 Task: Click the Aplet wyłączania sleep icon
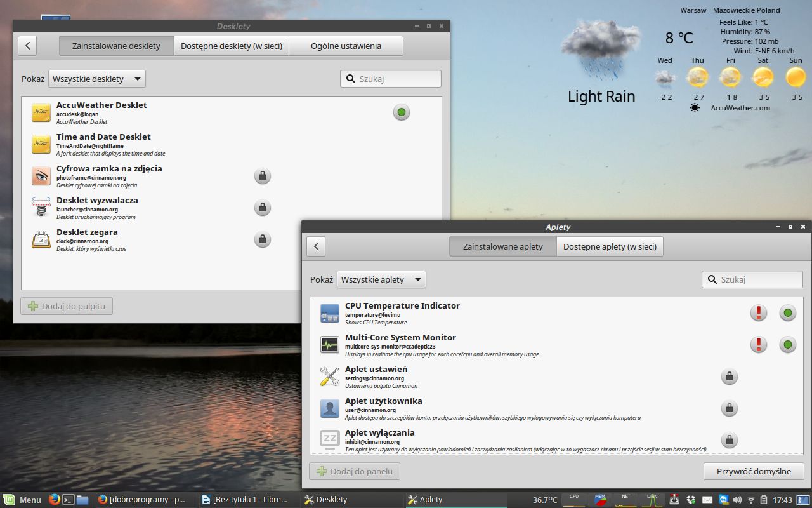330,440
